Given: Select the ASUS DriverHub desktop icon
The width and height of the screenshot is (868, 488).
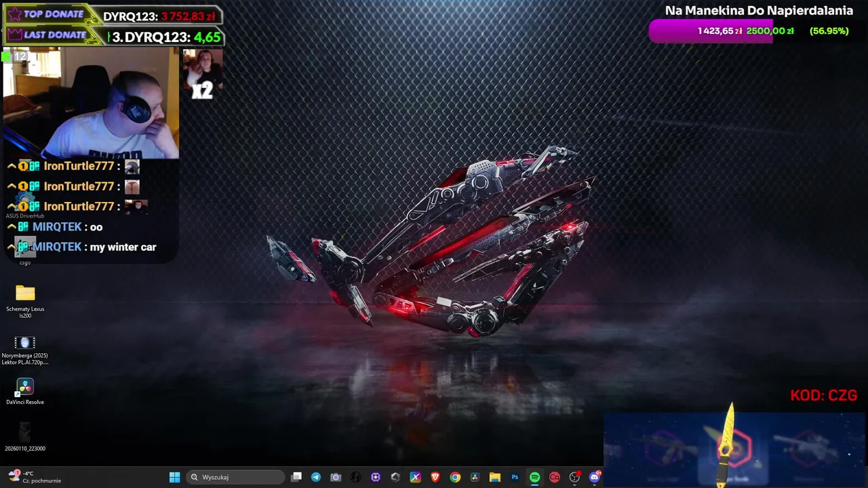Looking at the screenshot, I should pyautogui.click(x=25, y=205).
